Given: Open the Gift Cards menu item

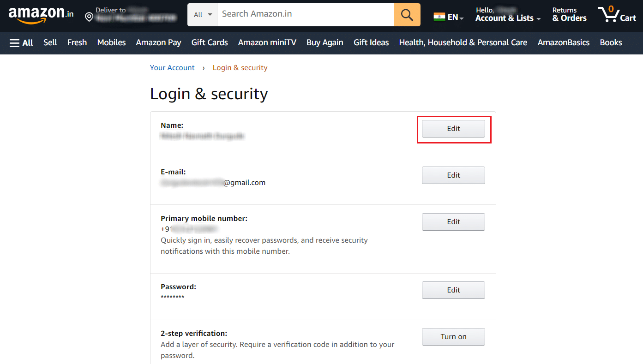Looking at the screenshot, I should [209, 42].
